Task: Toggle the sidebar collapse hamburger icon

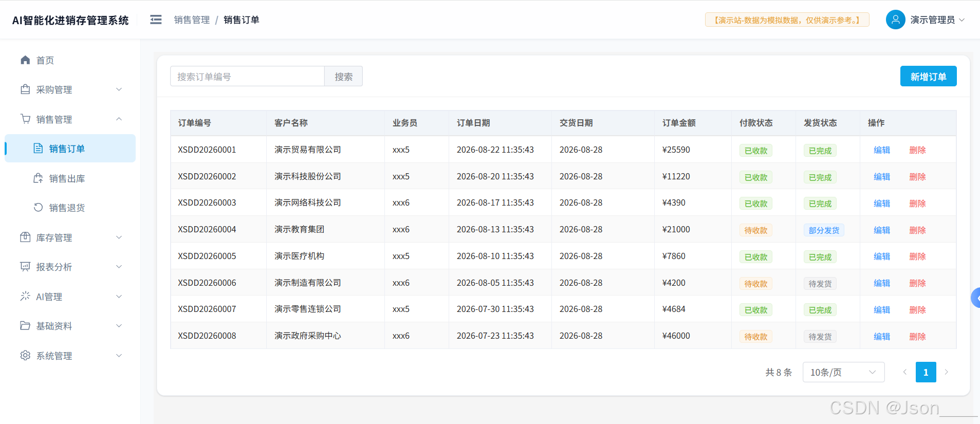Action: click(156, 20)
